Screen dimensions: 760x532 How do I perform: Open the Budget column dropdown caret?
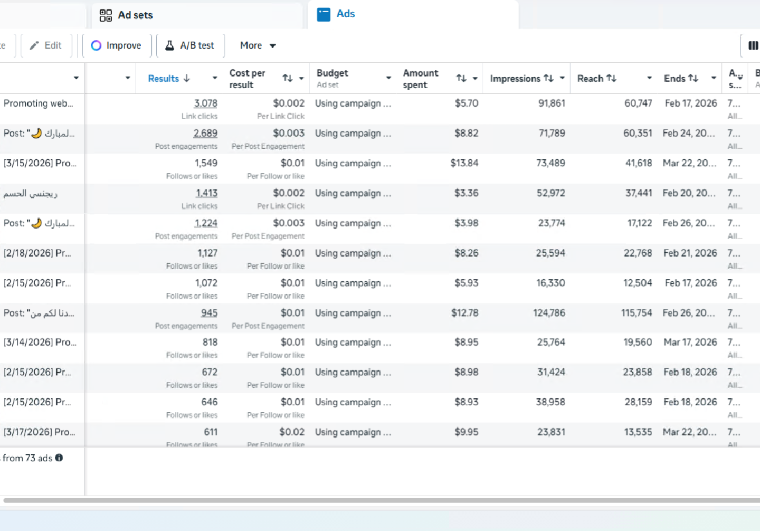388,78
